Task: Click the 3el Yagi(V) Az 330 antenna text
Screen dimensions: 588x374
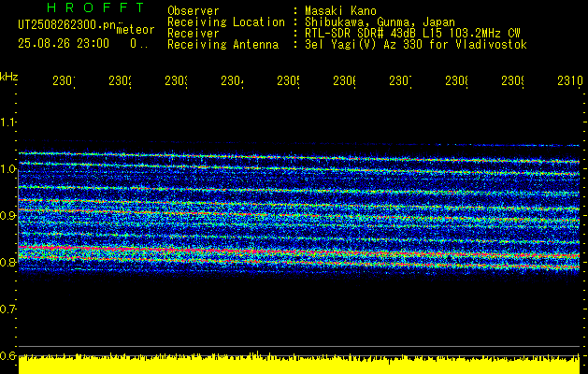Action: pos(416,45)
